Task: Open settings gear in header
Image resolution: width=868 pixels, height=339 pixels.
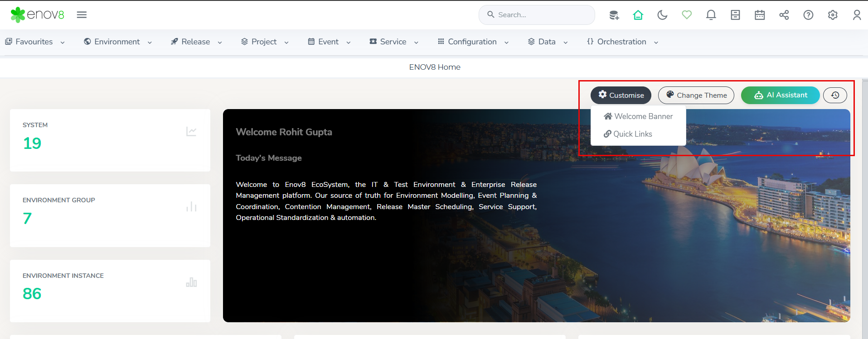Action: click(x=833, y=15)
